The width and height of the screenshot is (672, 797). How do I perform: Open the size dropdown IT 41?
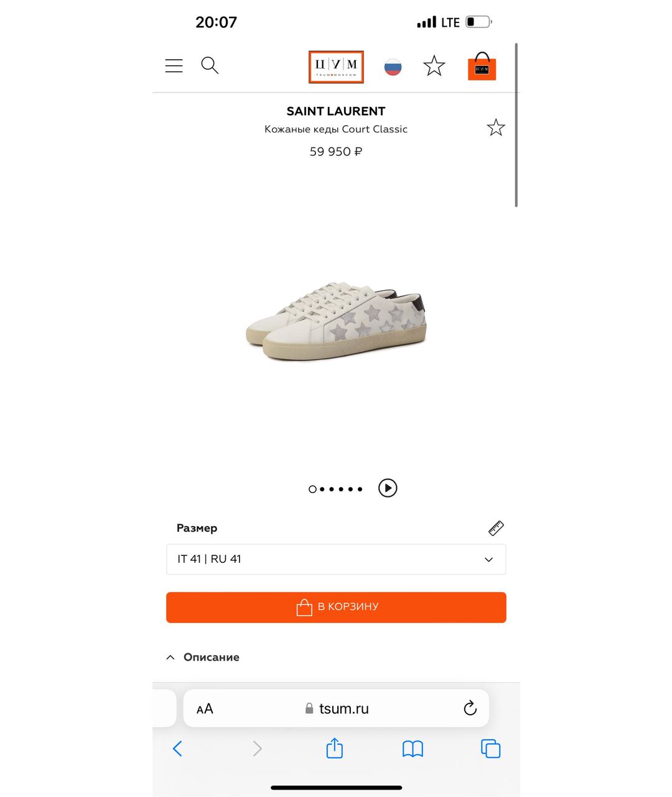pos(336,559)
